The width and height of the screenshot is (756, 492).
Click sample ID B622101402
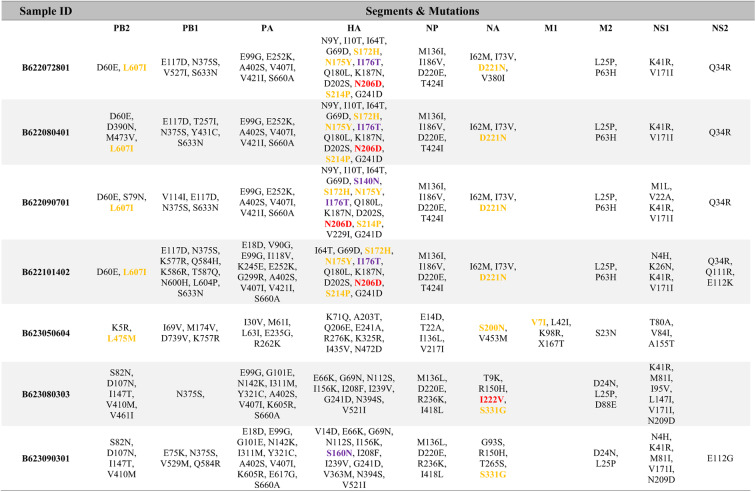[45, 272]
